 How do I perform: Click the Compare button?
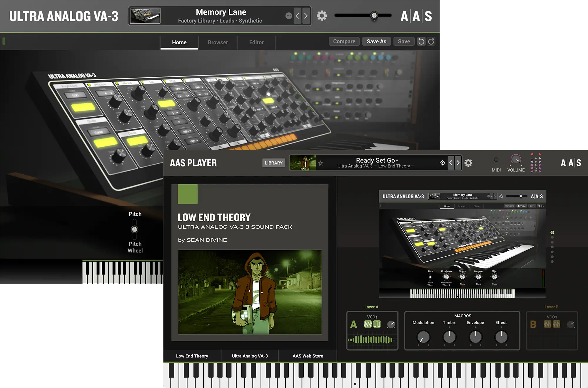[344, 41]
